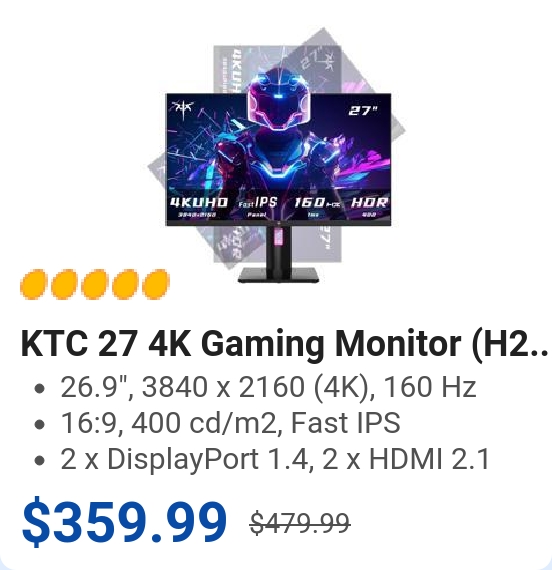The width and height of the screenshot is (552, 570).
Task: Click the pink strip on monitor stand neck
Action: click(279, 237)
